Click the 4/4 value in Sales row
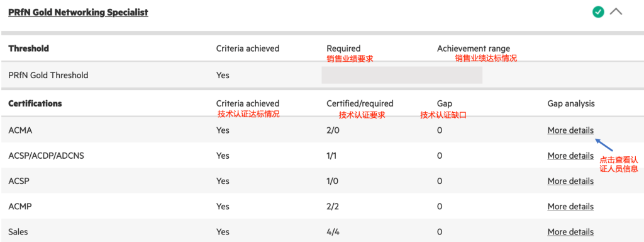The height and width of the screenshot is (242, 644). tap(333, 232)
